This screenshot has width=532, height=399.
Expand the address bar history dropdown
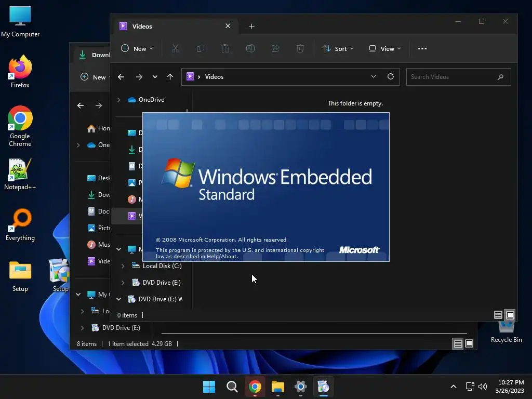point(373,77)
